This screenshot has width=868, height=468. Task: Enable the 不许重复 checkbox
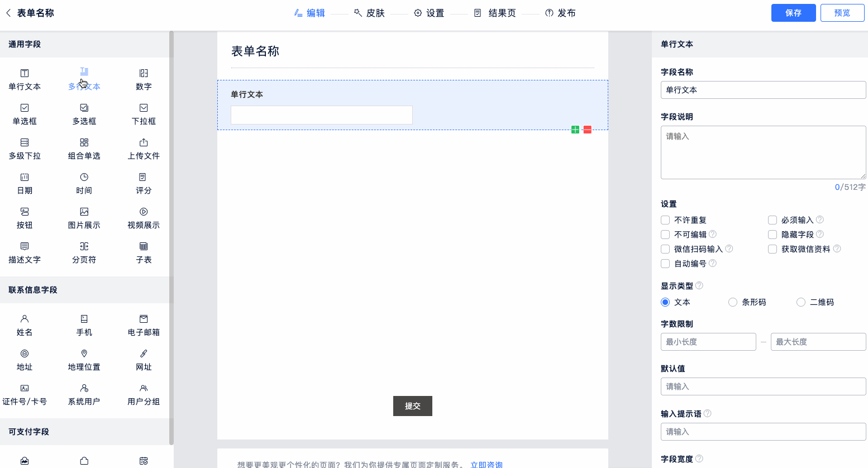point(665,220)
